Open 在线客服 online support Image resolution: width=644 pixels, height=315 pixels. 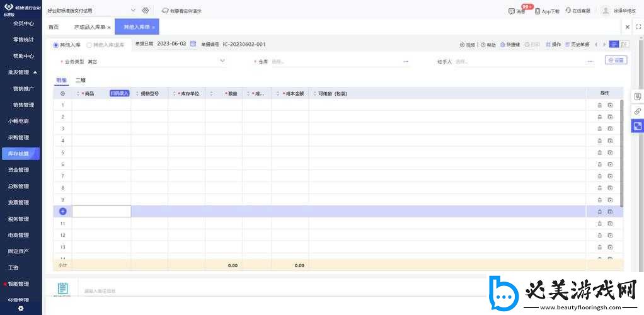(578, 11)
